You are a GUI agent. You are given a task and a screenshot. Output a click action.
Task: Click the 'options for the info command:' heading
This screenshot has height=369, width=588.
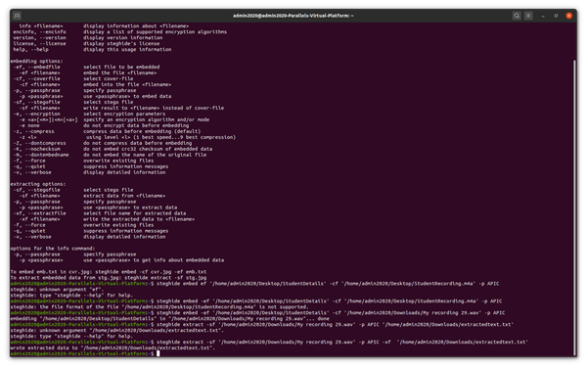pos(53,249)
